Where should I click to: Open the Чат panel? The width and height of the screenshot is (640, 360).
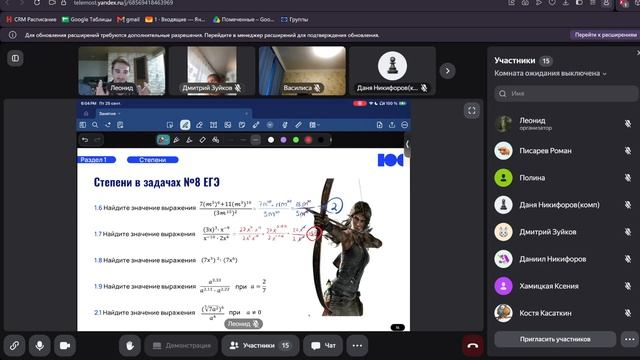click(323, 345)
